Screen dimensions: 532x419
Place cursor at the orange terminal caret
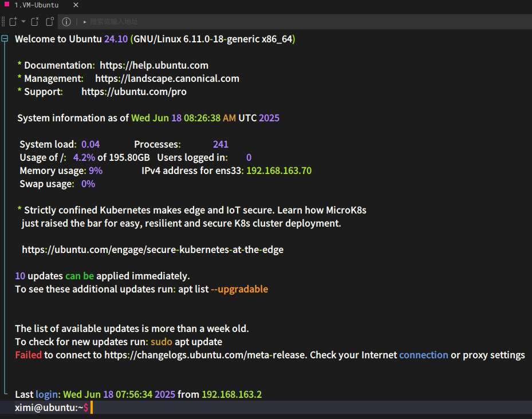(x=92, y=408)
